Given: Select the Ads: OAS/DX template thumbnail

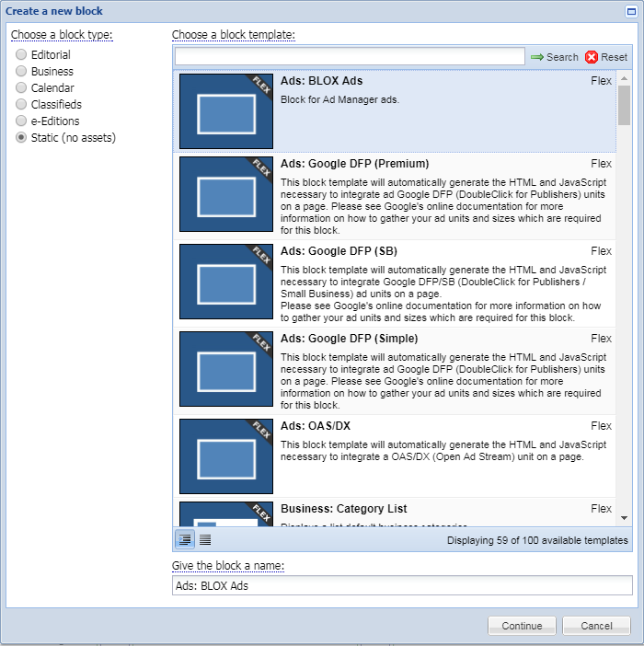Looking at the screenshot, I should pyautogui.click(x=225, y=456).
